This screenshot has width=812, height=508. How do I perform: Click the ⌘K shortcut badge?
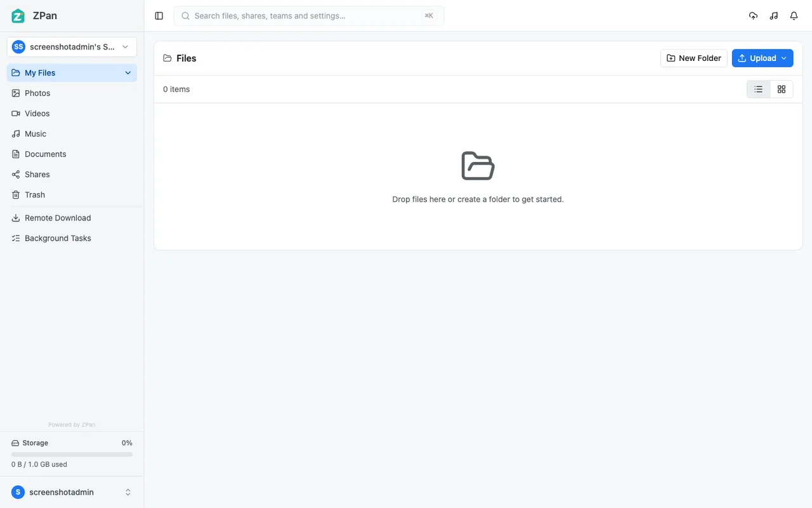coord(429,16)
